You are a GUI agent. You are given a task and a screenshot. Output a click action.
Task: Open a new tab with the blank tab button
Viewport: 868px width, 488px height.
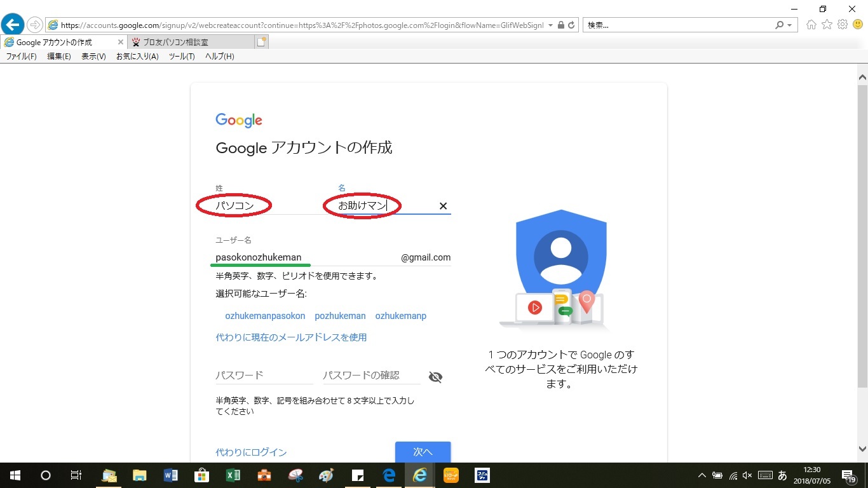tap(261, 42)
